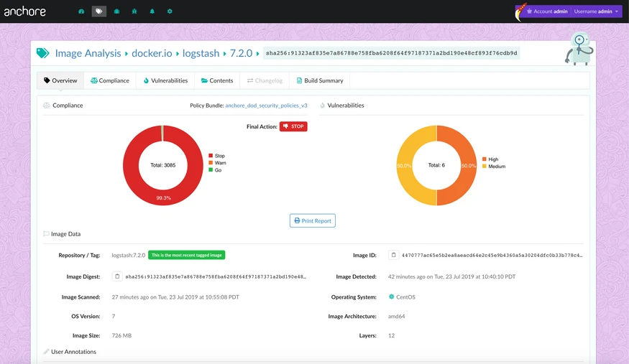Click the scales icon beside Compliance heading

click(x=47, y=106)
